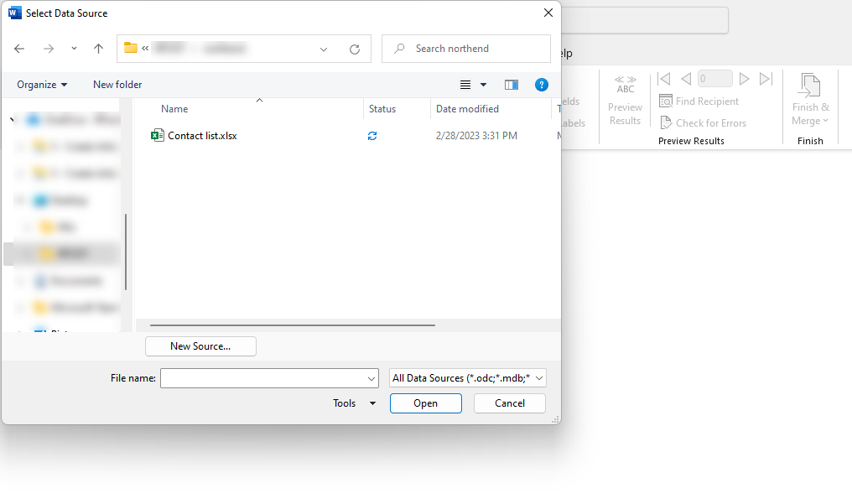
Task: Open the Tools menu
Action: (354, 403)
